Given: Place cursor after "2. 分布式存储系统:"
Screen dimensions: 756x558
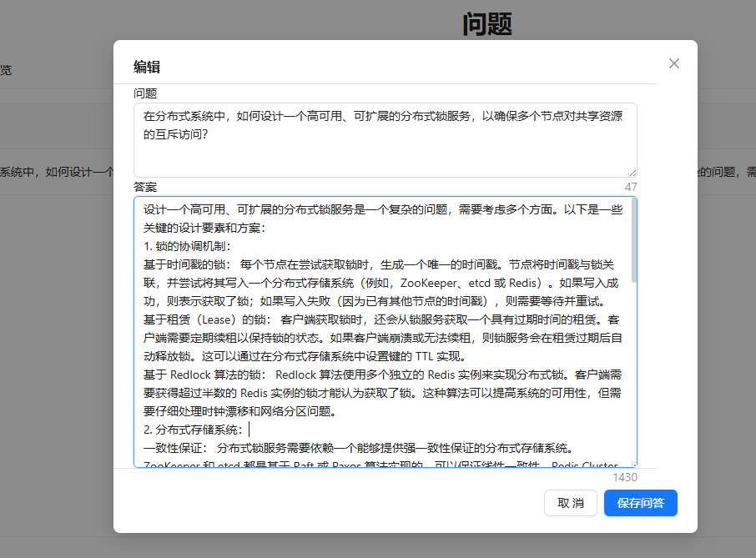Looking at the screenshot, I should click(x=248, y=430).
